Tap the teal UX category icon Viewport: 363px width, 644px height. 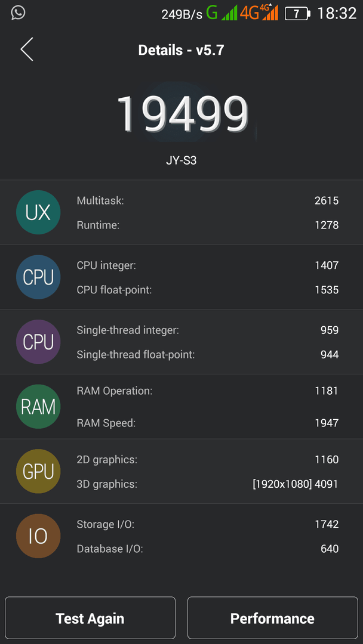click(38, 212)
